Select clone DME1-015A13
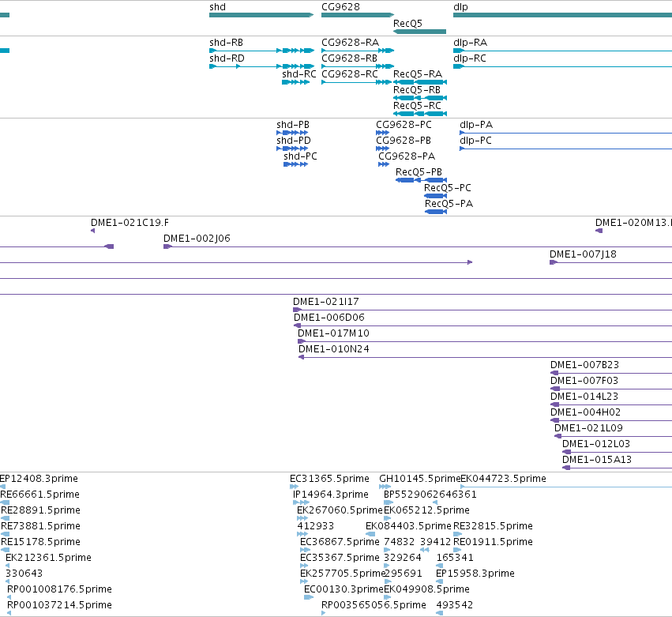 coord(618,468)
